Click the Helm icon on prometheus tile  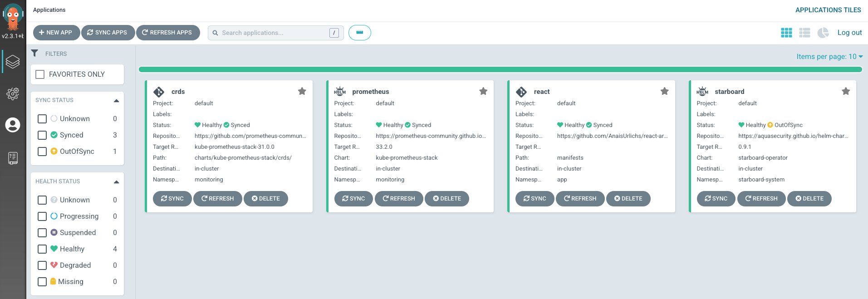coord(340,91)
